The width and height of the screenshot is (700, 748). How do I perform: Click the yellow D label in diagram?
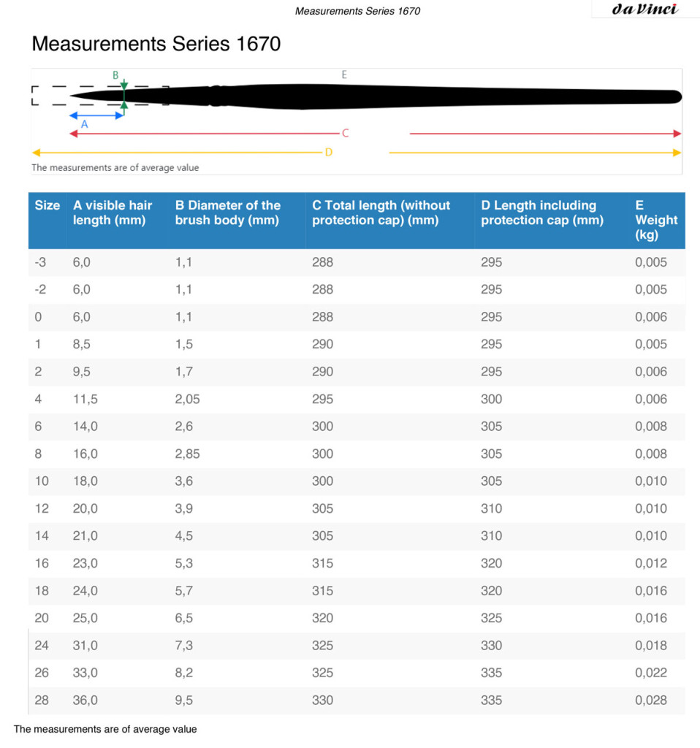(328, 153)
